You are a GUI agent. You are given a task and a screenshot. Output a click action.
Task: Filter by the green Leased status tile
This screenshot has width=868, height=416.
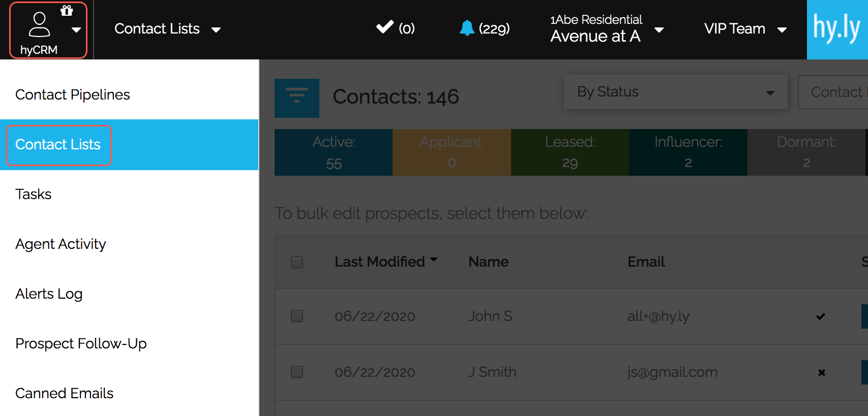570,152
